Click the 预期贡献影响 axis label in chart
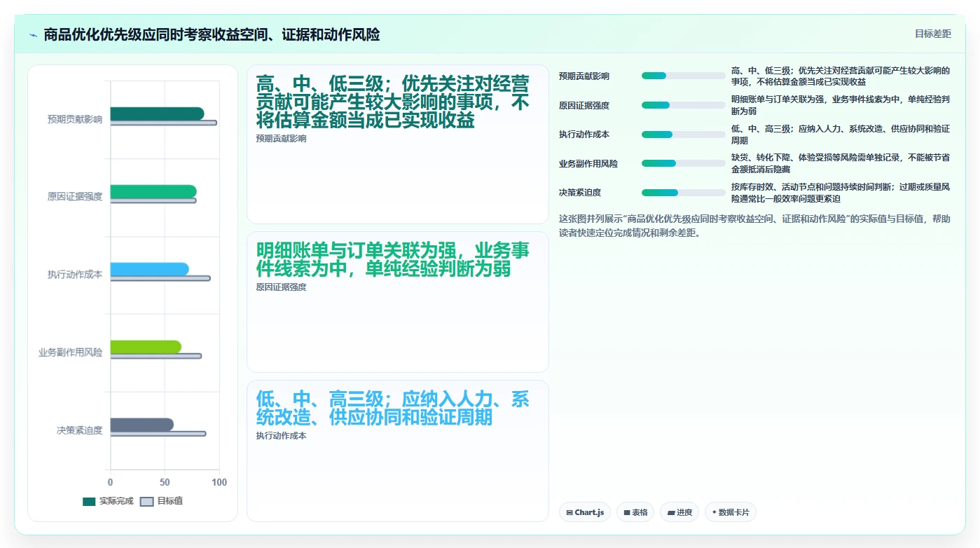Image resolution: width=980 pixels, height=548 pixels. [x=75, y=119]
